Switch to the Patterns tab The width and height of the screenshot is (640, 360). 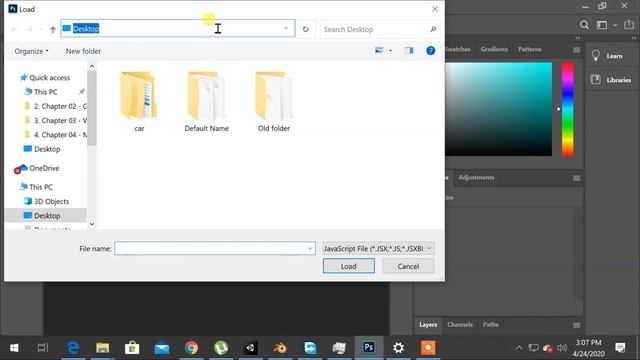point(529,49)
